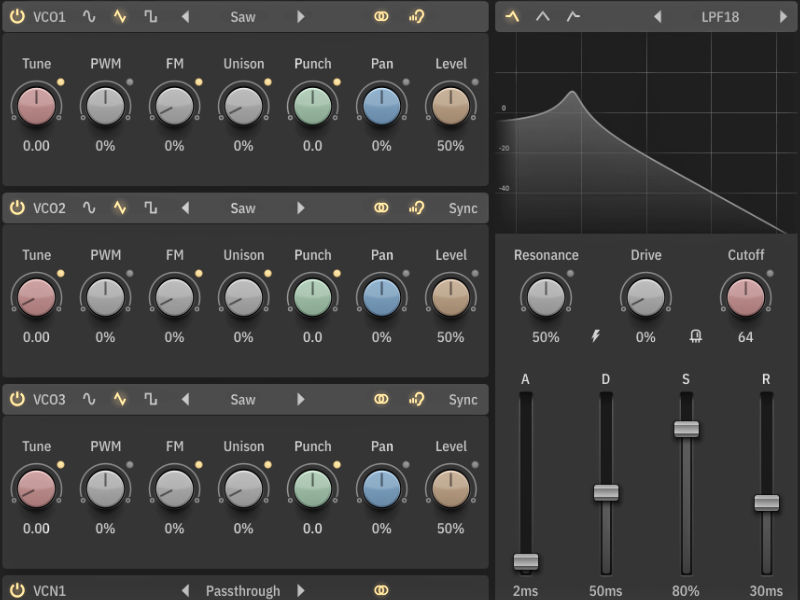Image resolution: width=800 pixels, height=600 pixels.
Task: Toggle Cutoff modulation dot
Action: pos(770,273)
